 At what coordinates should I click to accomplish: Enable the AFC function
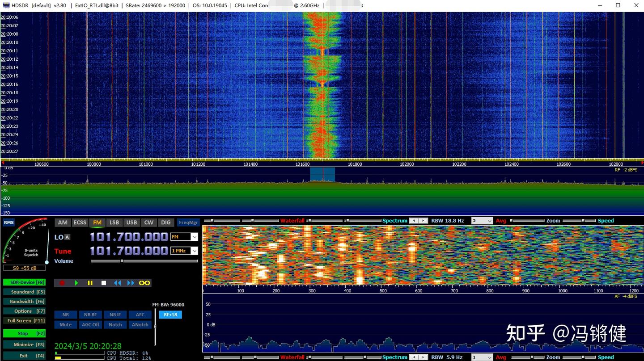point(140,315)
